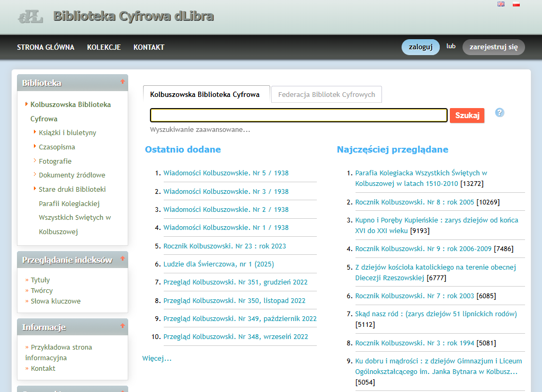The image size is (542, 392).
Task: Click zarejestruj się button
Action: click(494, 47)
